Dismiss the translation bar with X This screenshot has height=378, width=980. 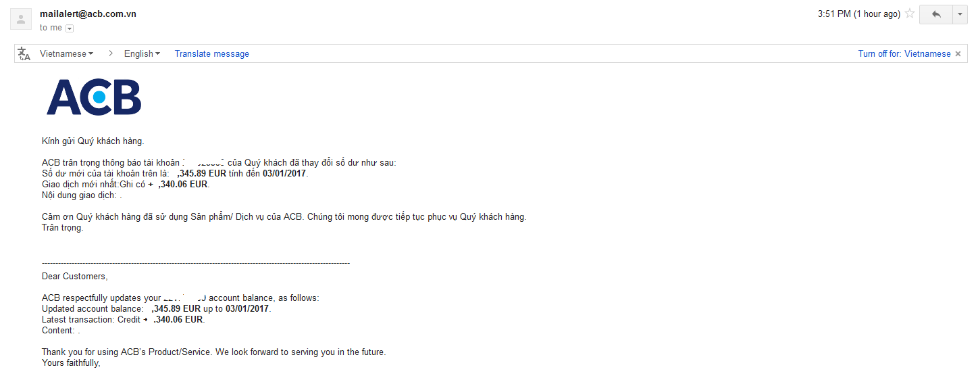pos(958,54)
